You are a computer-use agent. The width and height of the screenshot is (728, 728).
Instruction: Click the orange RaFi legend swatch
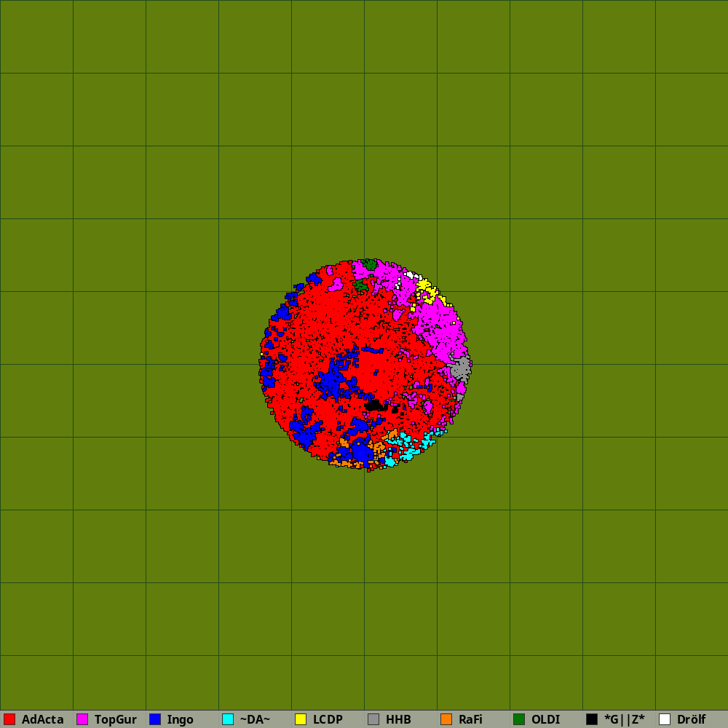click(x=446, y=719)
